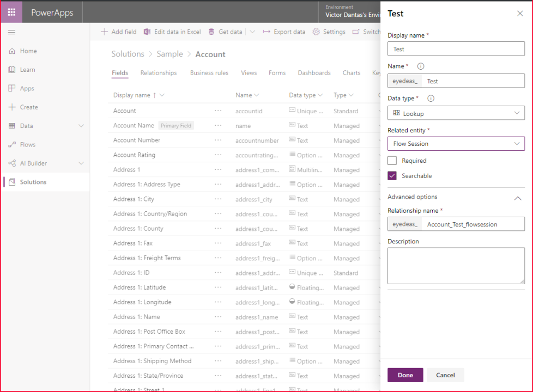Select the Fields tab

click(120, 73)
